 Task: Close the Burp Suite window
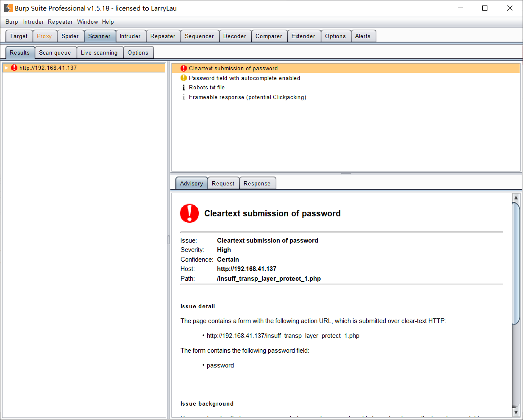tap(510, 8)
